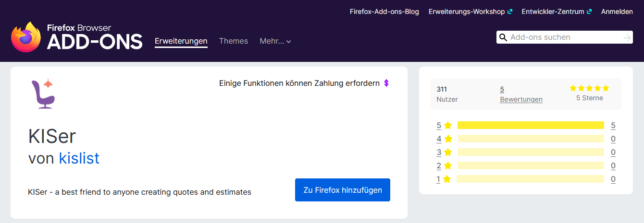Click the Firefox logo icon

coord(26,37)
